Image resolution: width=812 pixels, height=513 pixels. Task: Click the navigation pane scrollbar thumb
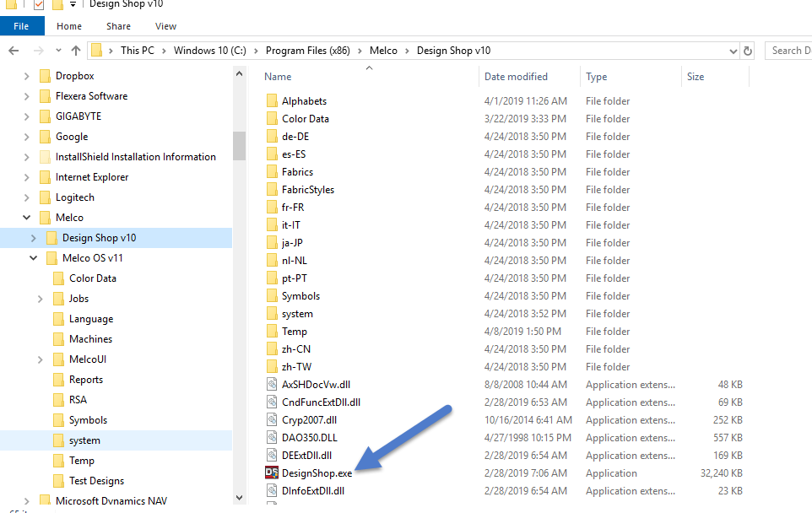point(239,145)
